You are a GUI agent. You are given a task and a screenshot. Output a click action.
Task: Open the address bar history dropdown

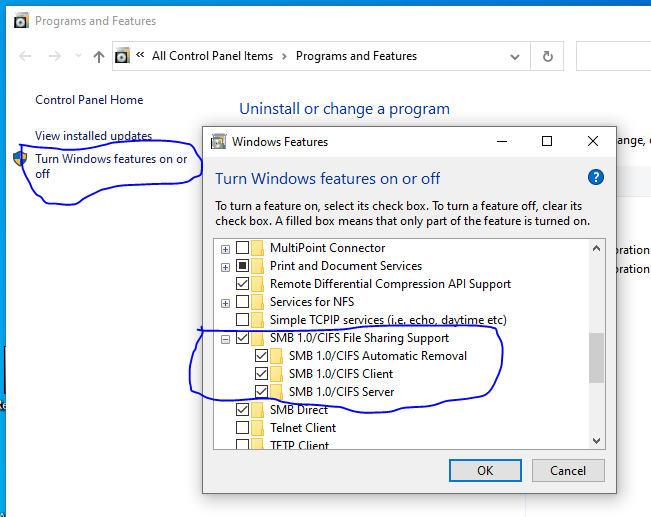(x=519, y=57)
